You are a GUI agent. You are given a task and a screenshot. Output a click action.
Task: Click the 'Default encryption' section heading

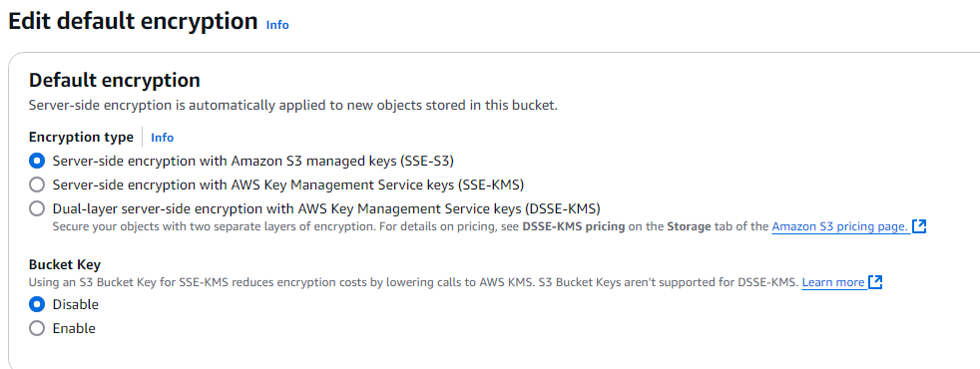tap(115, 81)
